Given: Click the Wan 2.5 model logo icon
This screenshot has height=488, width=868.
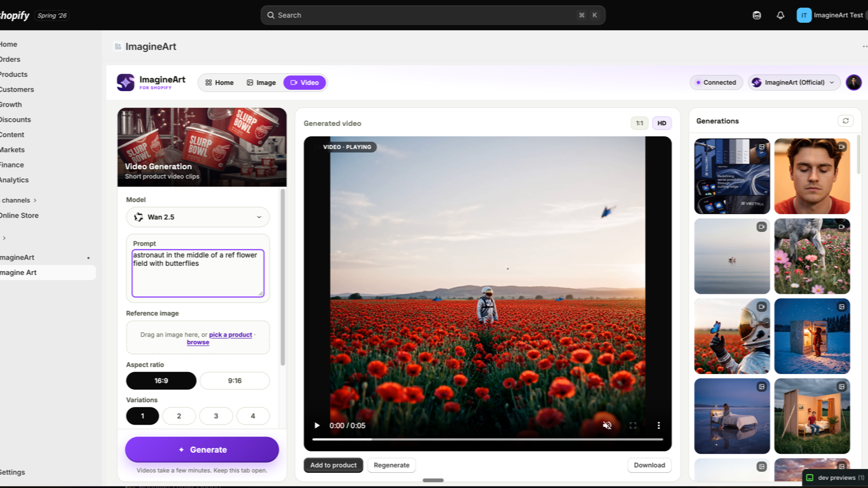Looking at the screenshot, I should 139,217.
